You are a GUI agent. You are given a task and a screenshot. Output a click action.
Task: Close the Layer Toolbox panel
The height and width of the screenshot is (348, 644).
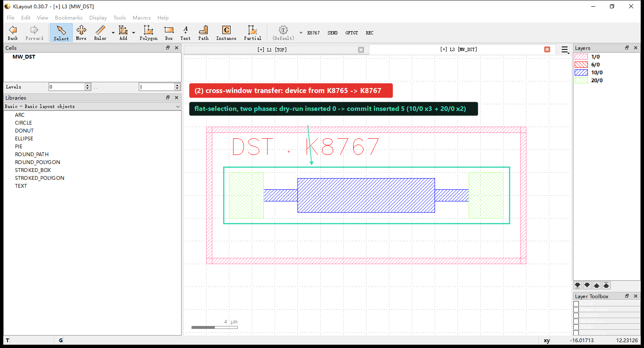tap(636, 296)
